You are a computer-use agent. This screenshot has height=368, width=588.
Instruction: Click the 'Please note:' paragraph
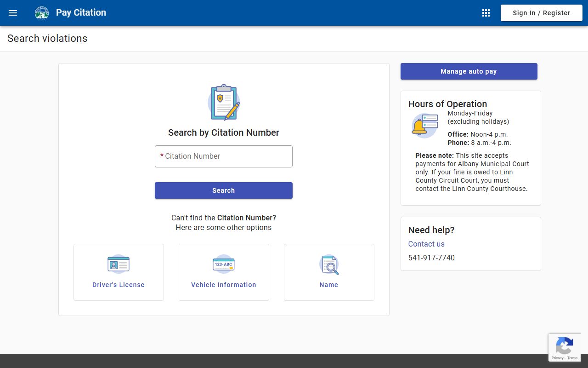[x=472, y=172]
